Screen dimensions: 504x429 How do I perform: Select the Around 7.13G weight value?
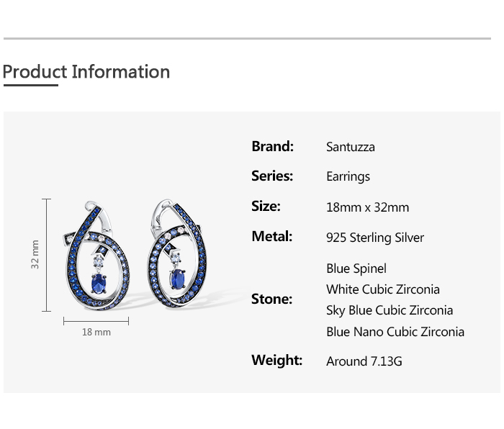click(x=364, y=361)
